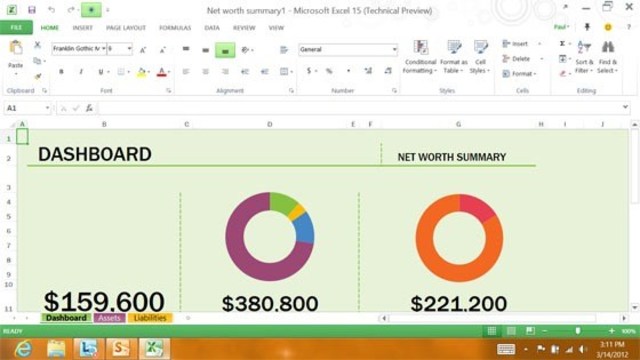Click the Wrap Text icon
The width and height of the screenshot is (640, 360).
click(284, 50)
